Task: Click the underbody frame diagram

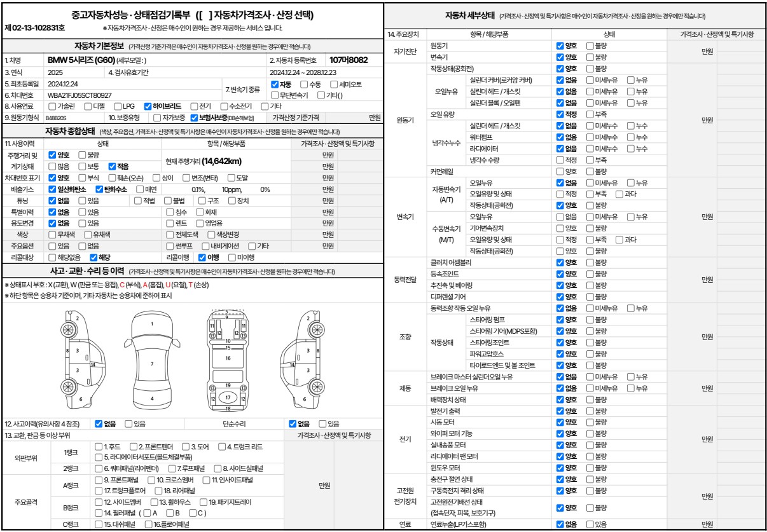Action: [x=228, y=360]
